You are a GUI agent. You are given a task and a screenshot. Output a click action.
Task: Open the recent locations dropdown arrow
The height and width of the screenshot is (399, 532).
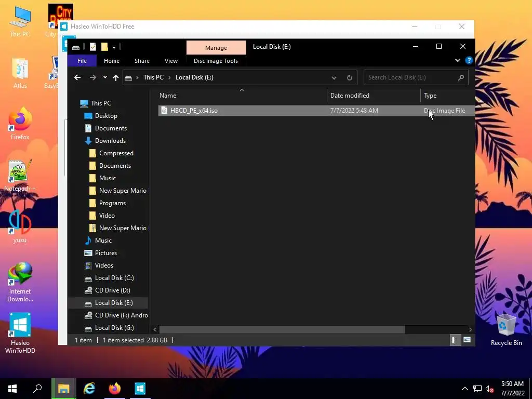[105, 77]
